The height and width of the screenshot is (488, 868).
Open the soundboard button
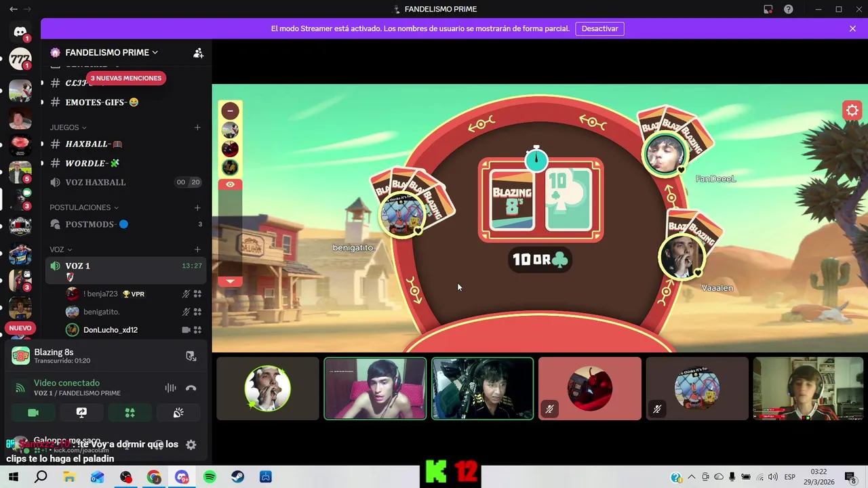pos(178,412)
